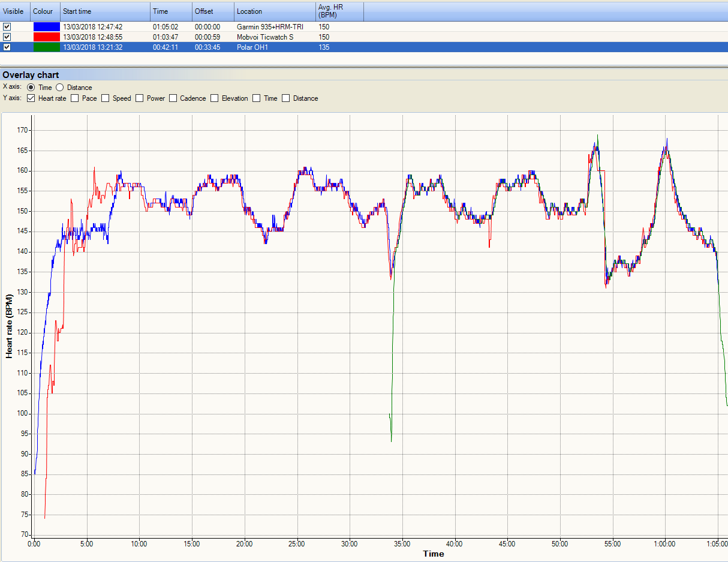
Task: Click the 100 y-axis tick label
Action: [x=23, y=413]
